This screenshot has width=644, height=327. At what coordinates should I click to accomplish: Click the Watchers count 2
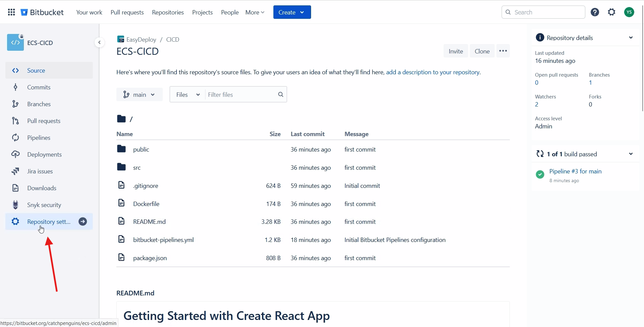point(537,105)
